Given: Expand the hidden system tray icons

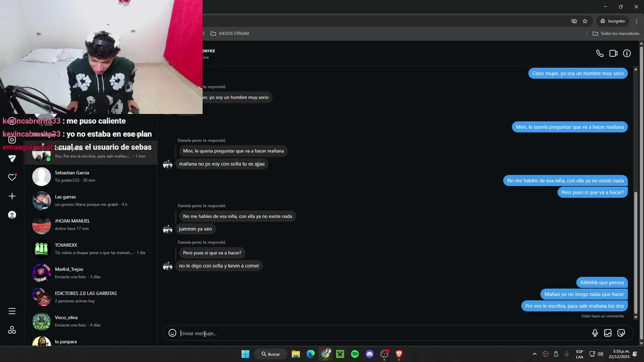Looking at the screenshot, I should pos(534,354).
